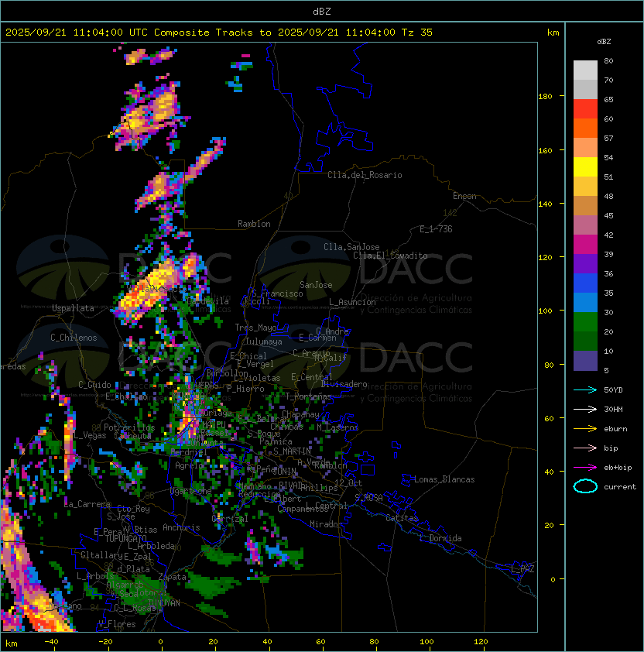Click the Potrerillos place label
Viewport: 644px width, 652px height.
pos(129,427)
